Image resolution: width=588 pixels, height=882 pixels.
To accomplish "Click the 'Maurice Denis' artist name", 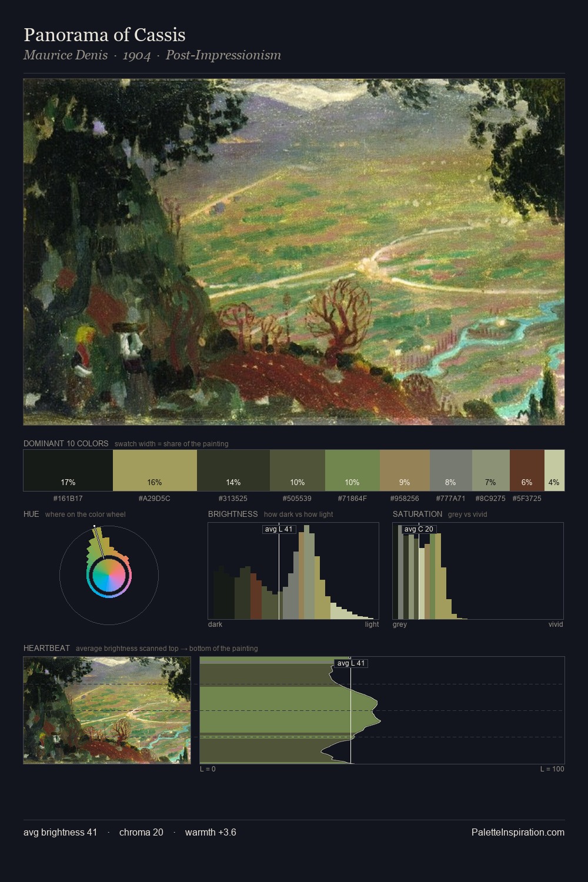I will [x=66, y=55].
